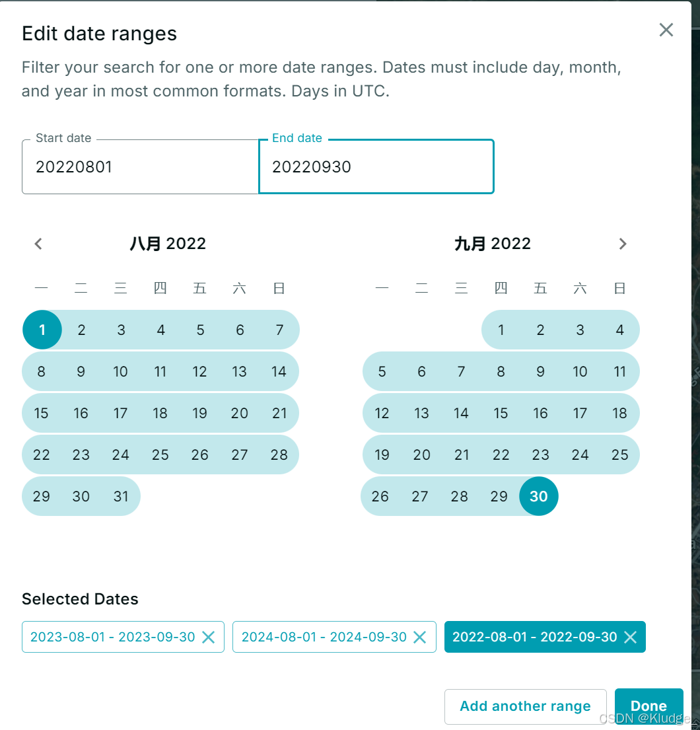Image resolution: width=700 pixels, height=730 pixels.
Task: Click the Done button
Action: point(648,706)
